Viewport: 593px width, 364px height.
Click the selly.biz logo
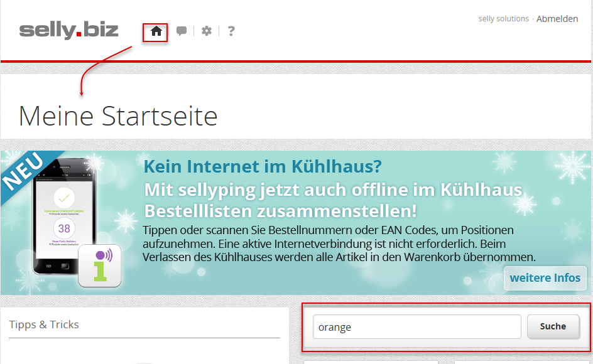69,30
